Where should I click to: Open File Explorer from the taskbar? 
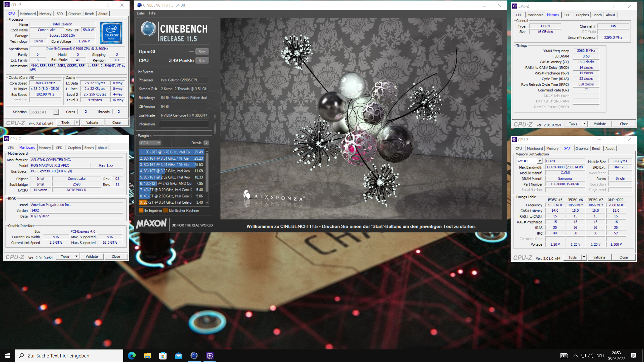(x=147, y=355)
